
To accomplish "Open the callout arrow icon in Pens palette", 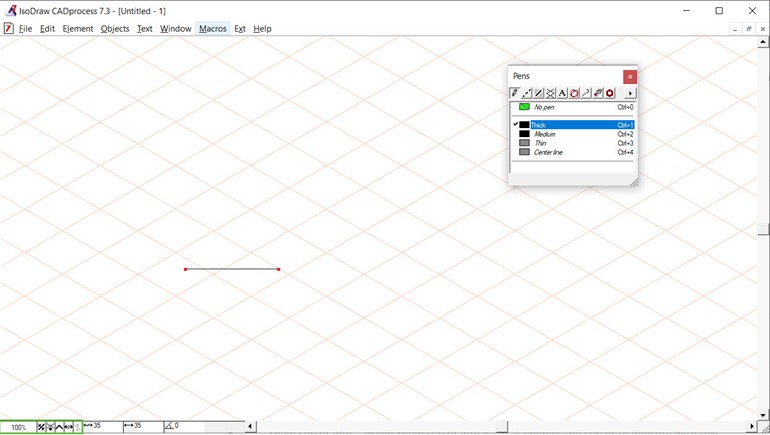I will coord(586,93).
